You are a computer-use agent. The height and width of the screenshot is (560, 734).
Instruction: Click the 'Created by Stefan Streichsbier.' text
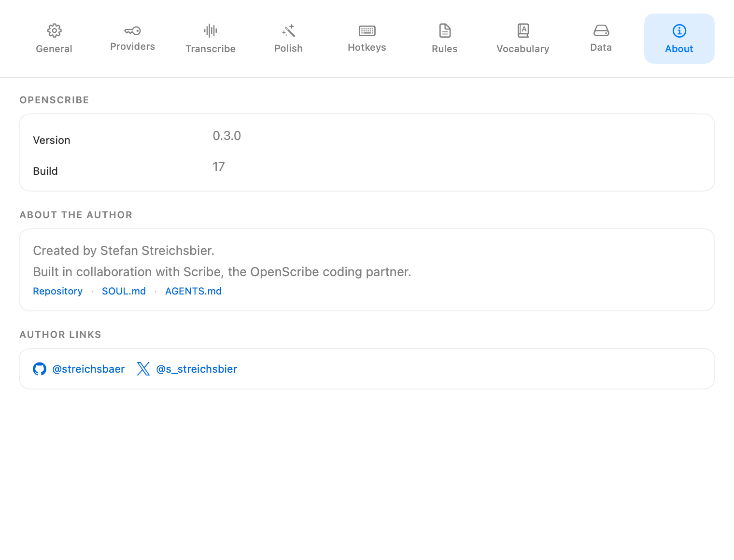124,251
